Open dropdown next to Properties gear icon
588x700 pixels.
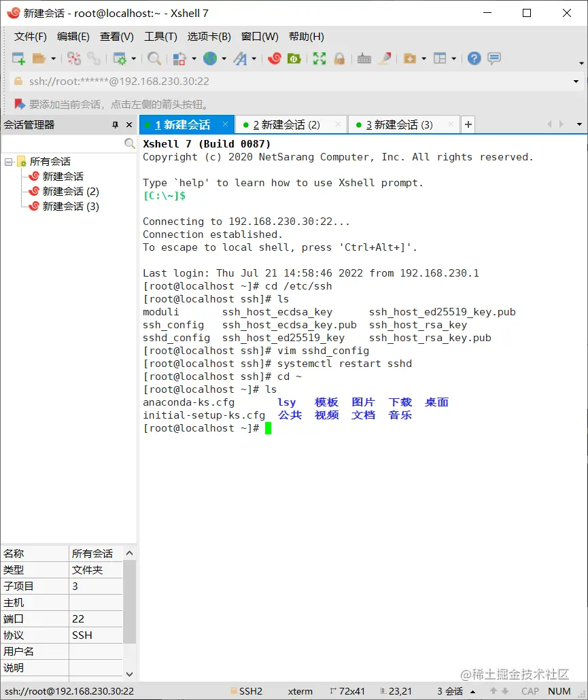coord(133,58)
